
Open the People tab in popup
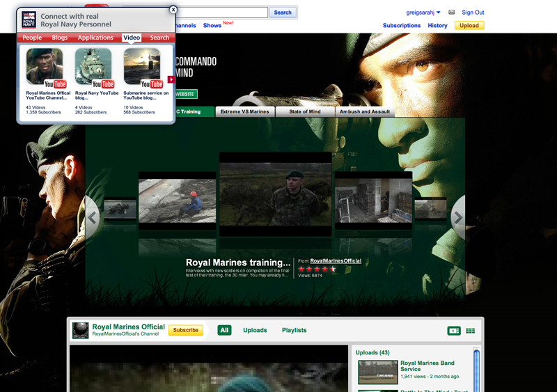pyautogui.click(x=32, y=38)
